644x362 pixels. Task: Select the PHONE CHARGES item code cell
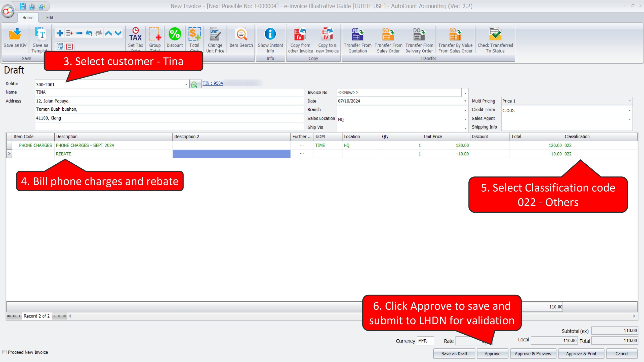pyautogui.click(x=33, y=145)
